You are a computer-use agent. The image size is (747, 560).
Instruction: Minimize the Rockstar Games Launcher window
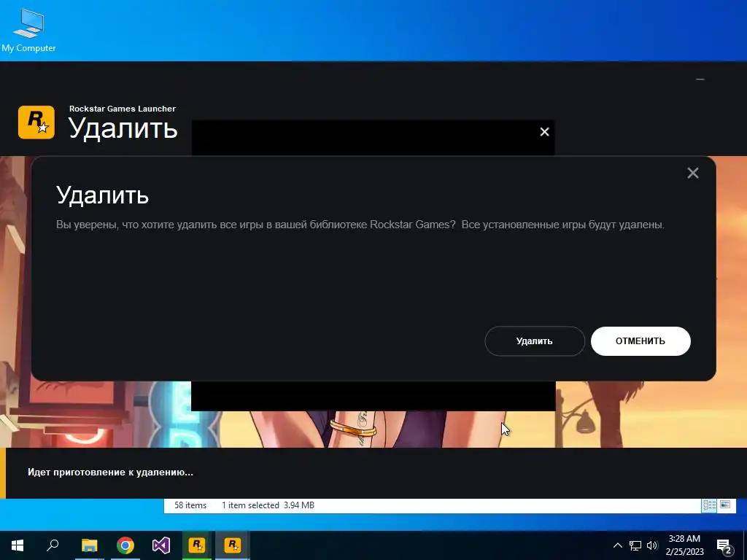point(700,79)
